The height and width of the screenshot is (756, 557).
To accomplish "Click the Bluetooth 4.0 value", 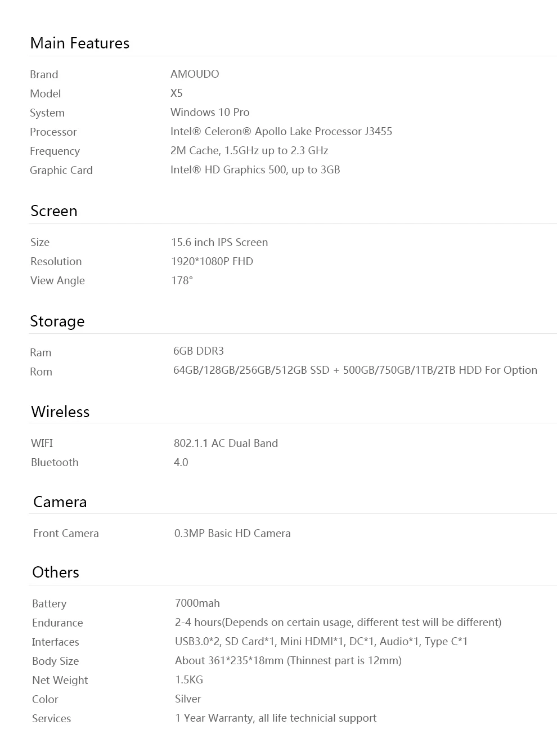I will point(181,462).
